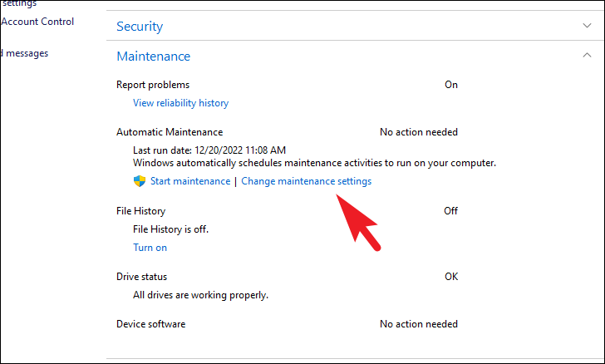Click the Start maintenance link
605x364 pixels.
pos(190,181)
